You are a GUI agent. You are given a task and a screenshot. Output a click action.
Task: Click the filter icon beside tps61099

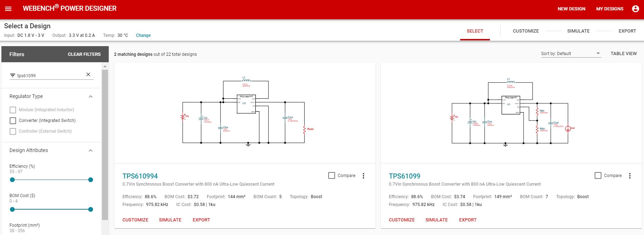pyautogui.click(x=13, y=75)
